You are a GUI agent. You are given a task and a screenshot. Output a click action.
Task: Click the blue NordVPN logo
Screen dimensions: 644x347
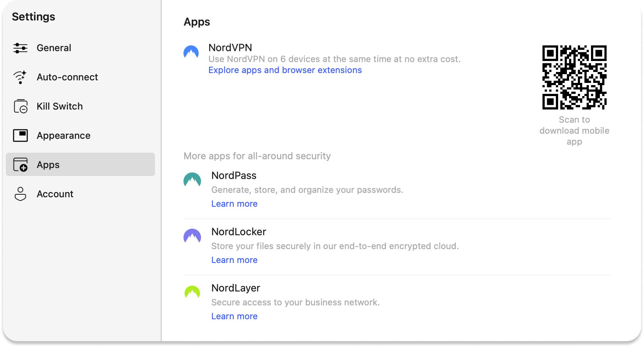click(191, 52)
